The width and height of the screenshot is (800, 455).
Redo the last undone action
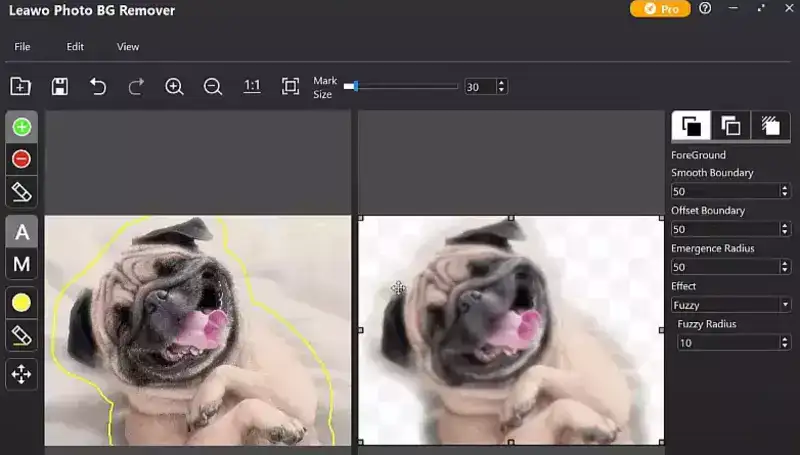[x=136, y=86]
